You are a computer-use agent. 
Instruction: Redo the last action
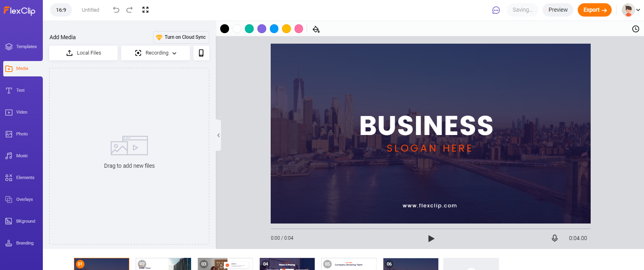coord(129,10)
